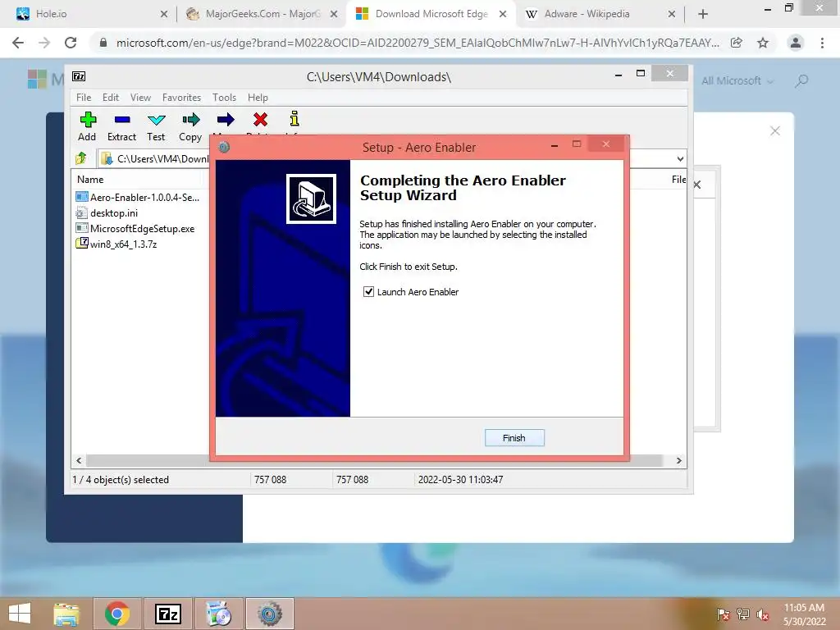Click the Action Center flag tray icon

click(x=723, y=614)
